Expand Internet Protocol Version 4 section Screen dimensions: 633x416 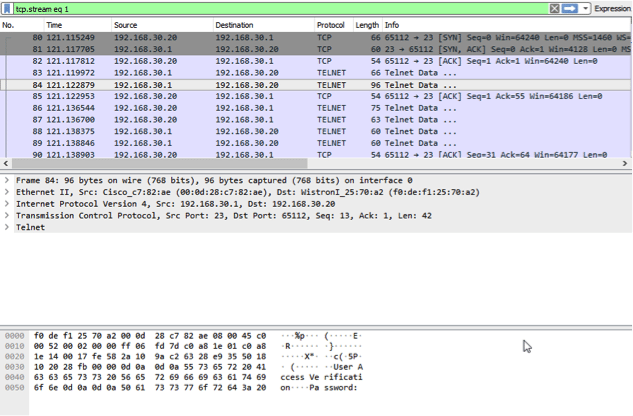(x=8, y=203)
